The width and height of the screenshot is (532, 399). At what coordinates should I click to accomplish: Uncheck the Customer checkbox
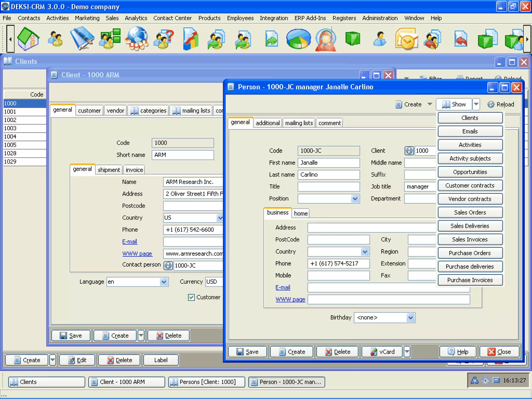(191, 297)
